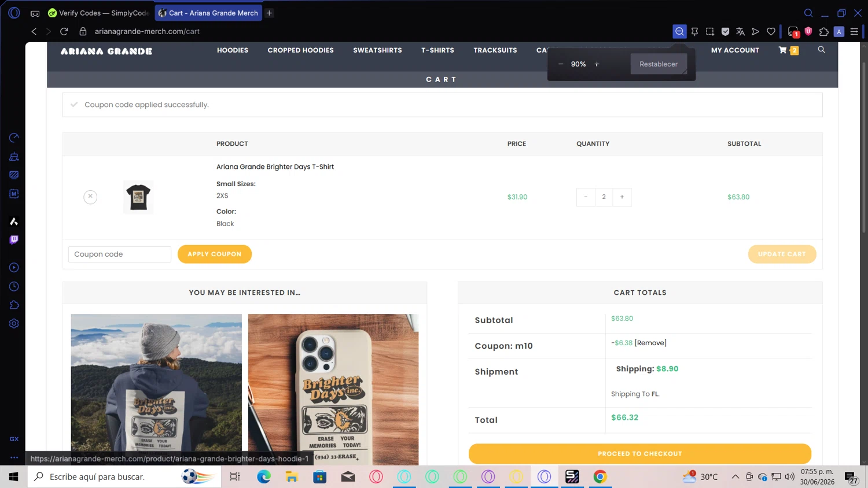Click the Windows taskbar search box
Screen dimensions: 868x488
click(124, 476)
